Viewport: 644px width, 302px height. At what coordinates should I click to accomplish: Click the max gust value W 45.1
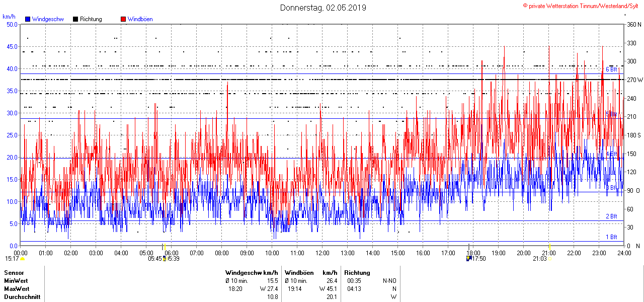pos(329,289)
